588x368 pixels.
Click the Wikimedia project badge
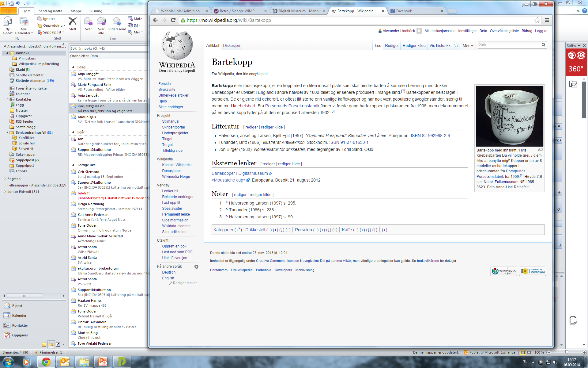504,271
